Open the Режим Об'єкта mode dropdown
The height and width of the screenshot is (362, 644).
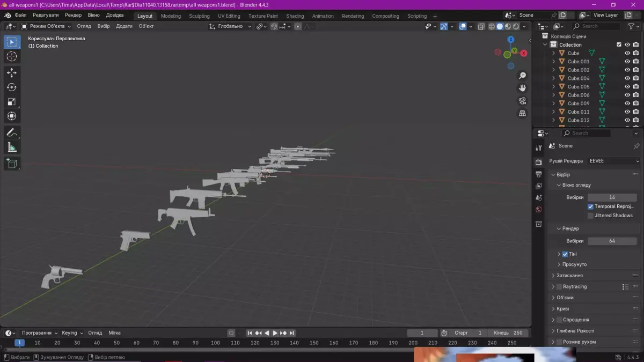coord(46,26)
